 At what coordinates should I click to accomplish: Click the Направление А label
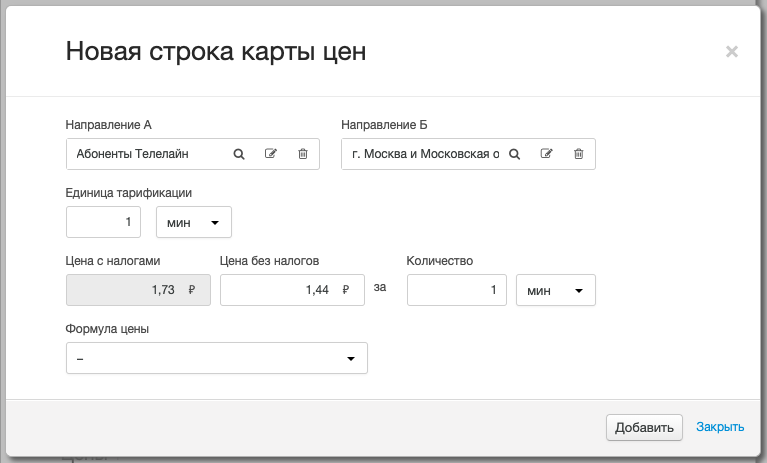click(109, 125)
